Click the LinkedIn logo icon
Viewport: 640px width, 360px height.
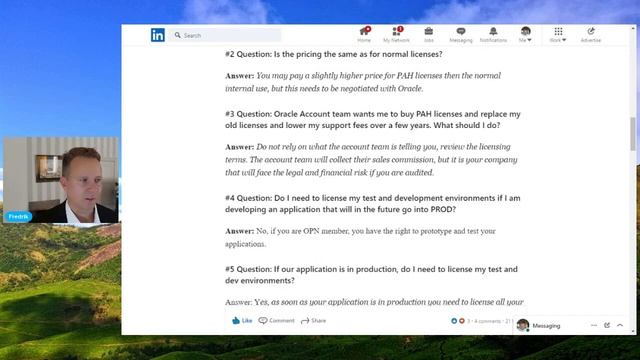click(158, 35)
